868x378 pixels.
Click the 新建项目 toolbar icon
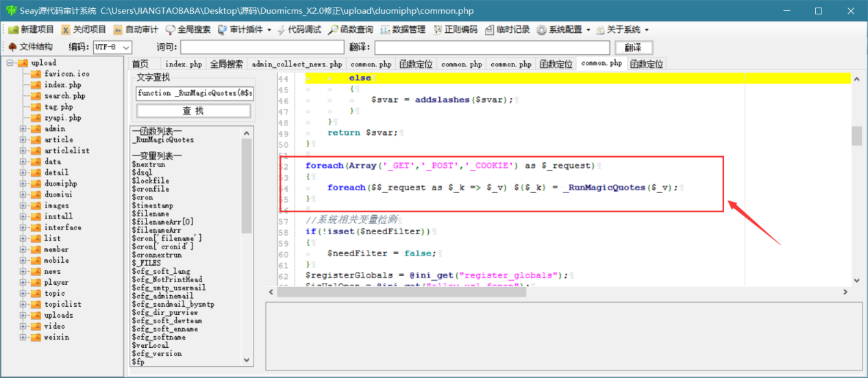coord(30,29)
